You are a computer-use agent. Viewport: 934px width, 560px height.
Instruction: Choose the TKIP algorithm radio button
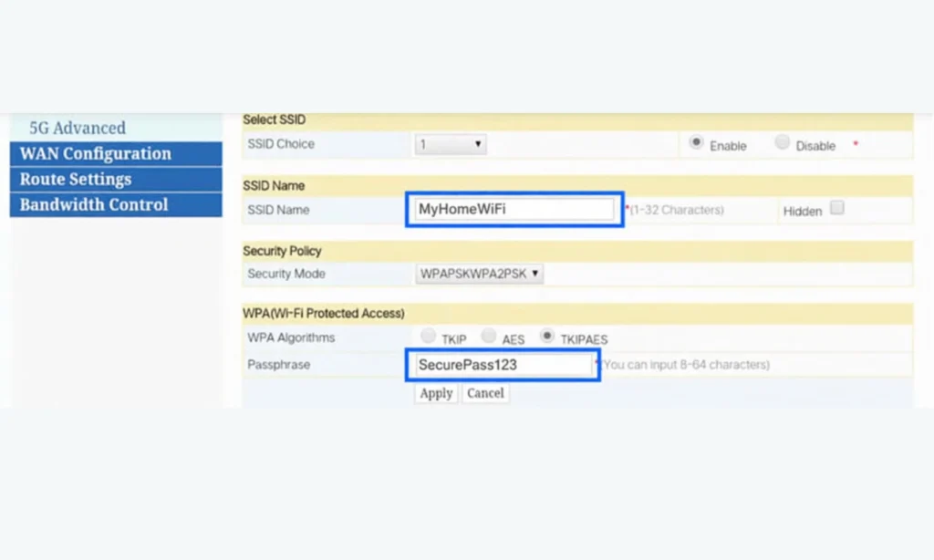[x=428, y=337]
